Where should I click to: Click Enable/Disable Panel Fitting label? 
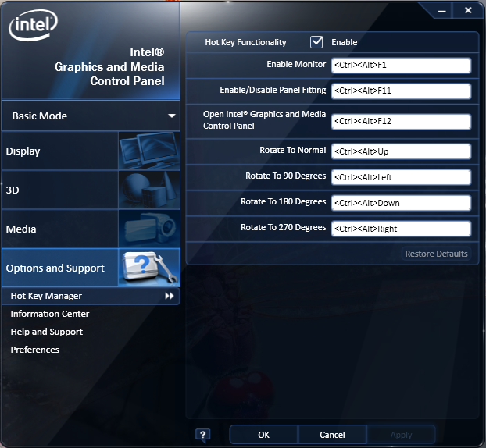[273, 90]
